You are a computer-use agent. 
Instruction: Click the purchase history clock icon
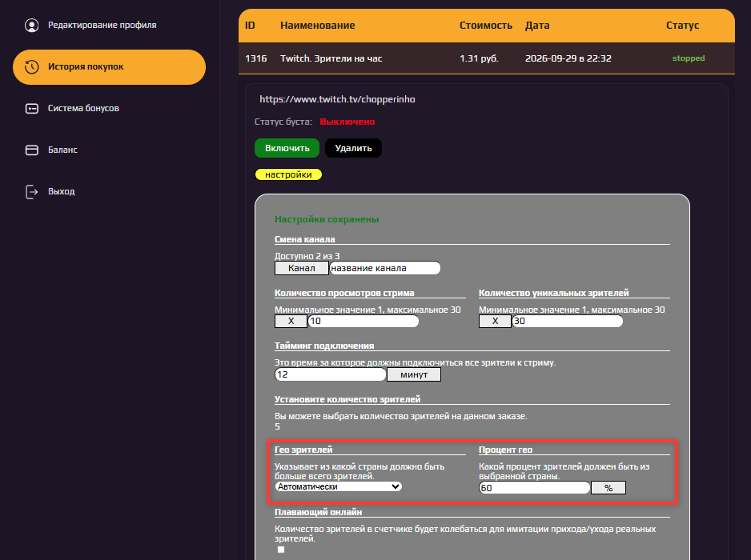(31, 67)
